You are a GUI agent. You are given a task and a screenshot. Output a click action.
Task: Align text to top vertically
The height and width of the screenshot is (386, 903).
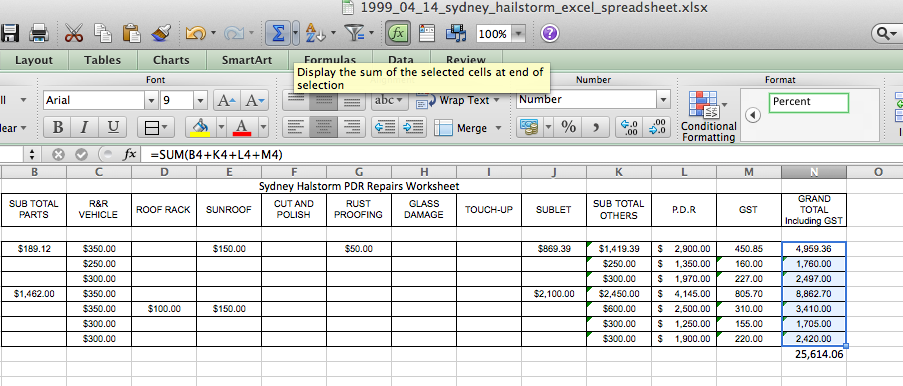click(295, 100)
